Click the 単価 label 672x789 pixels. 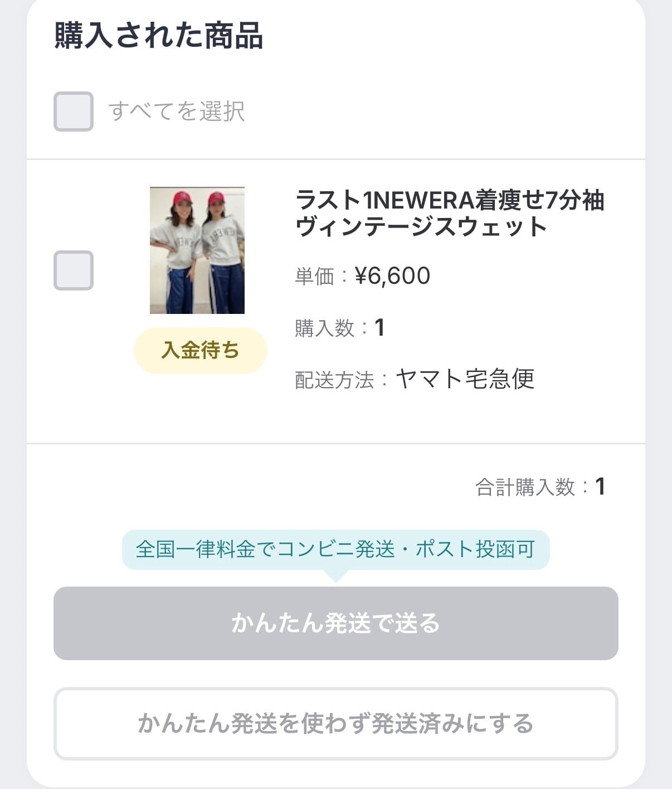coord(314,277)
